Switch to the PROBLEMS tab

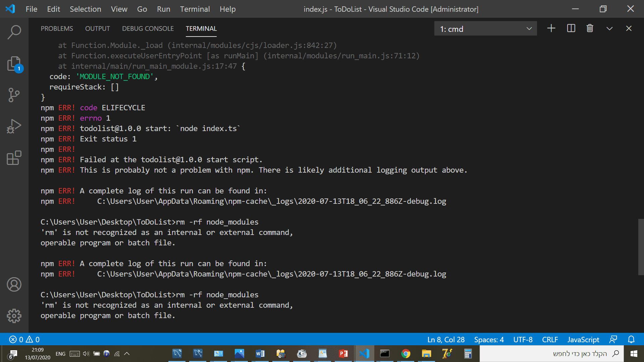[57, 28]
